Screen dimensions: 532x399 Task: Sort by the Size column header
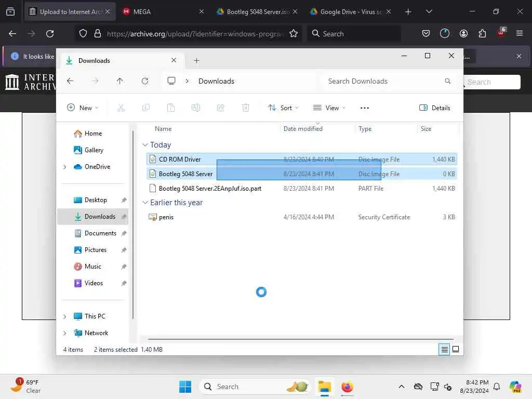(426, 129)
